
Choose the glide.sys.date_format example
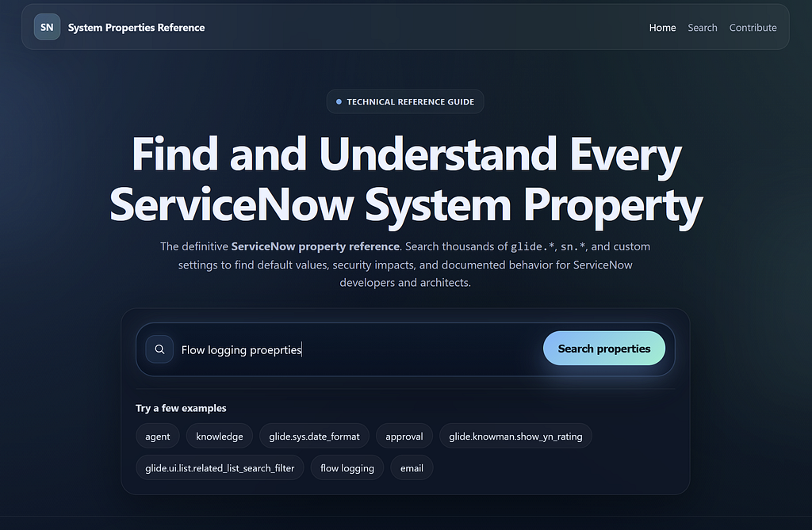pyautogui.click(x=314, y=437)
